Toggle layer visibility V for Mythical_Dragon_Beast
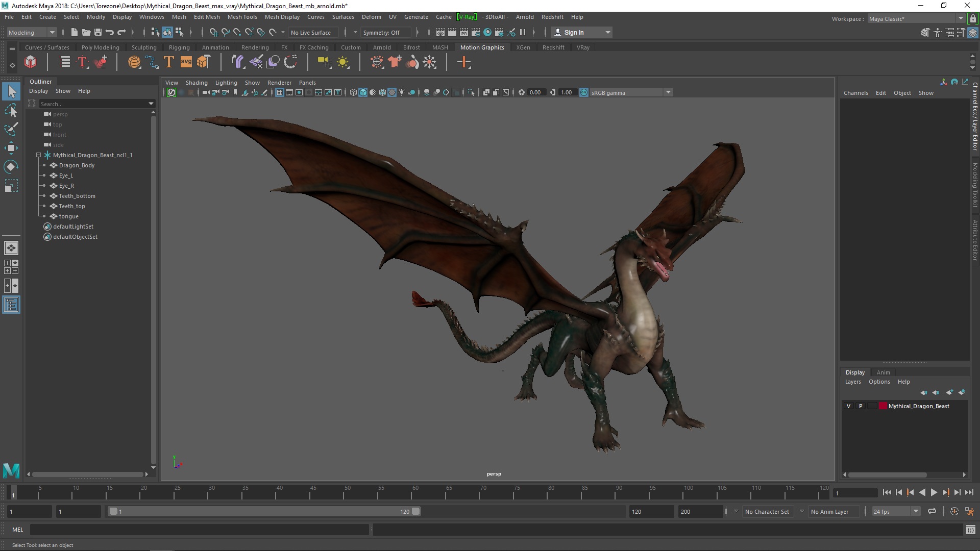The image size is (980, 551). tap(848, 406)
